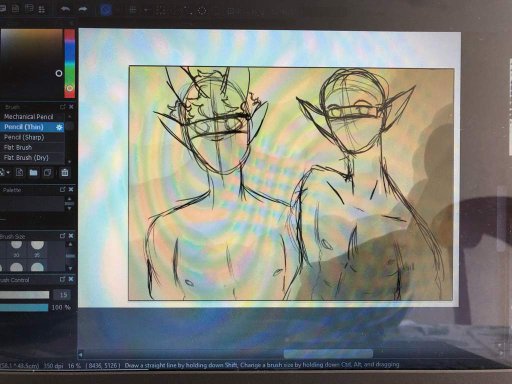Click the down arrow beside the Palette list
Screen dimensions: 512x384
[x=69, y=208]
